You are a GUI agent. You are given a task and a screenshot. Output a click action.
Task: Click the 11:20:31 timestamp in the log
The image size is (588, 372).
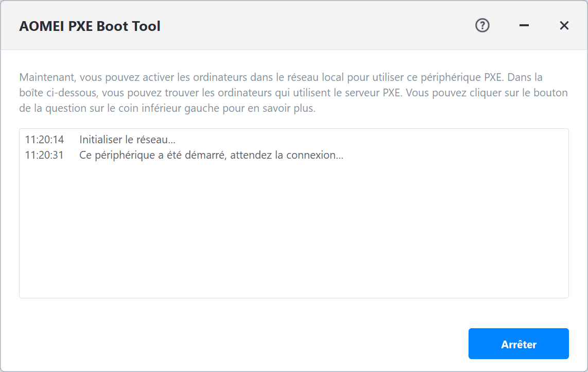click(x=44, y=155)
